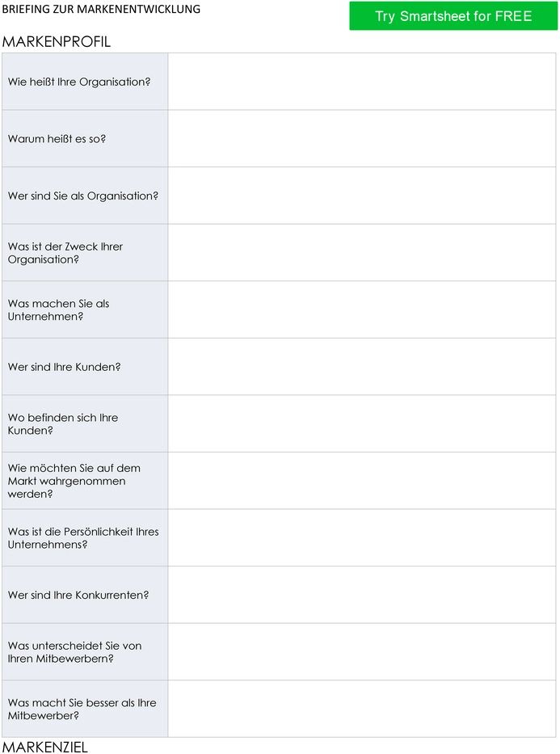Select answer cell for 'Was machen Sie als Unternehmen?'
The image size is (560, 754).
[x=362, y=310]
